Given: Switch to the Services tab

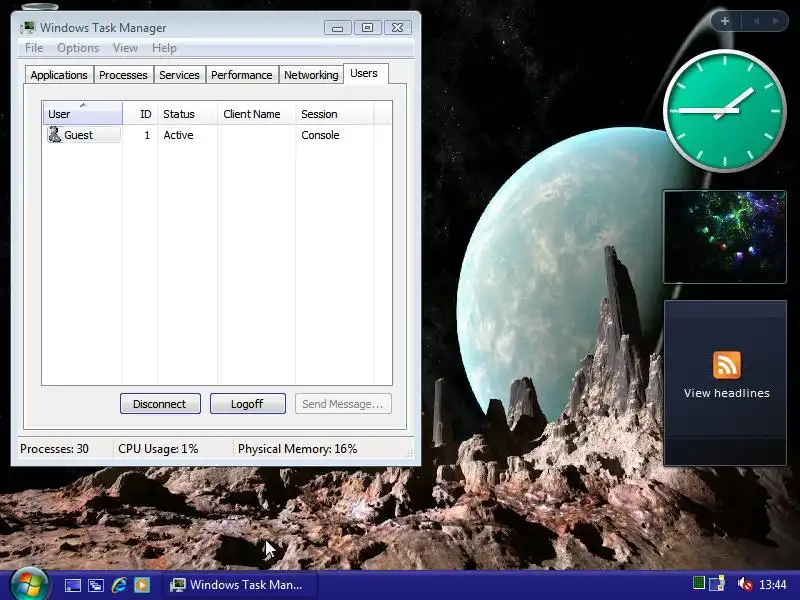Looking at the screenshot, I should tap(179, 75).
